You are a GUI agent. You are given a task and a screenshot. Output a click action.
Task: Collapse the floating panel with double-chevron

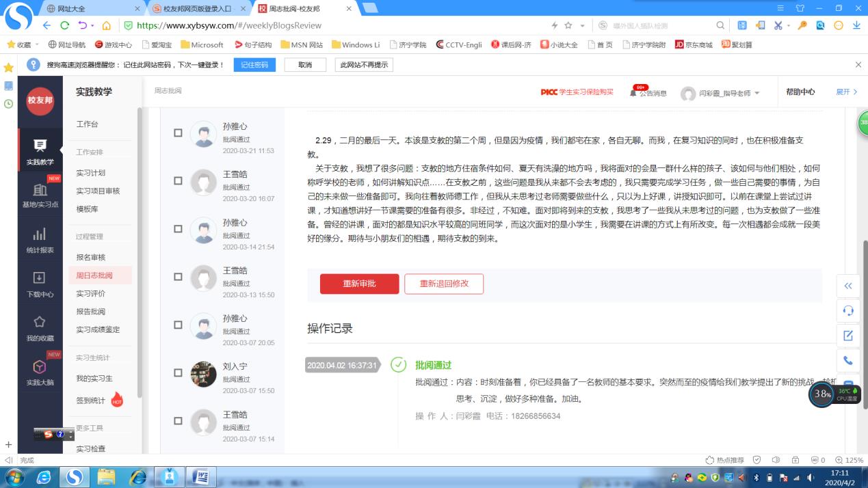coord(848,286)
